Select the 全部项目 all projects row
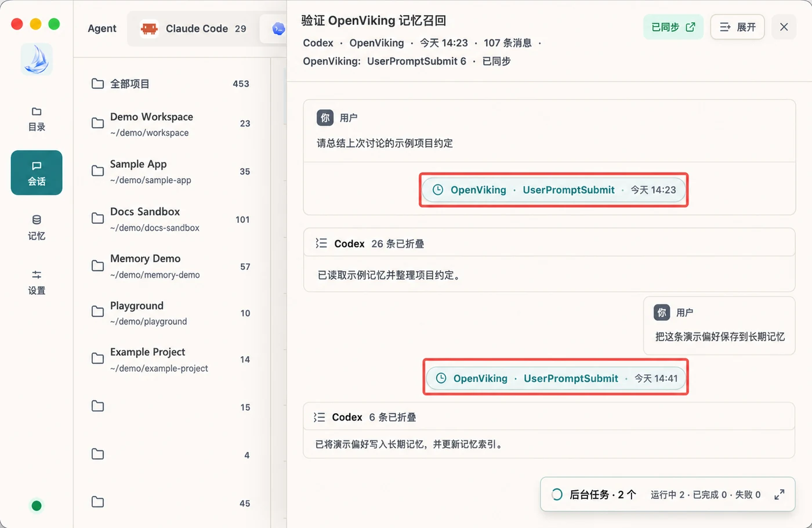This screenshot has height=528, width=812. click(171, 84)
